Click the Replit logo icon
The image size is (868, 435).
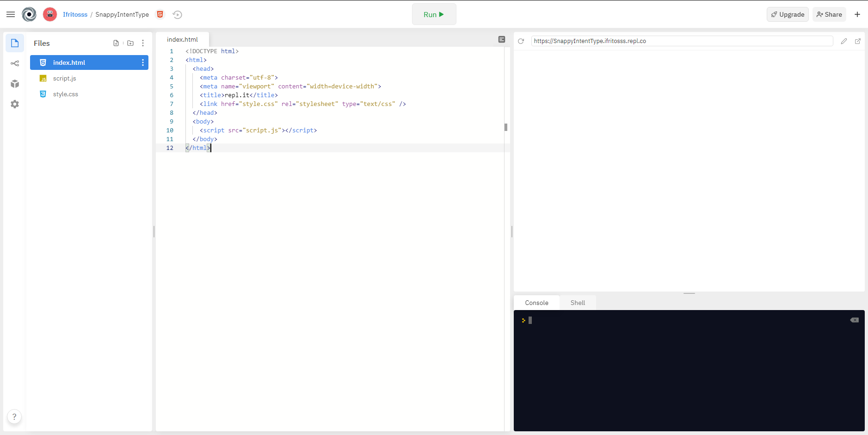tap(29, 14)
